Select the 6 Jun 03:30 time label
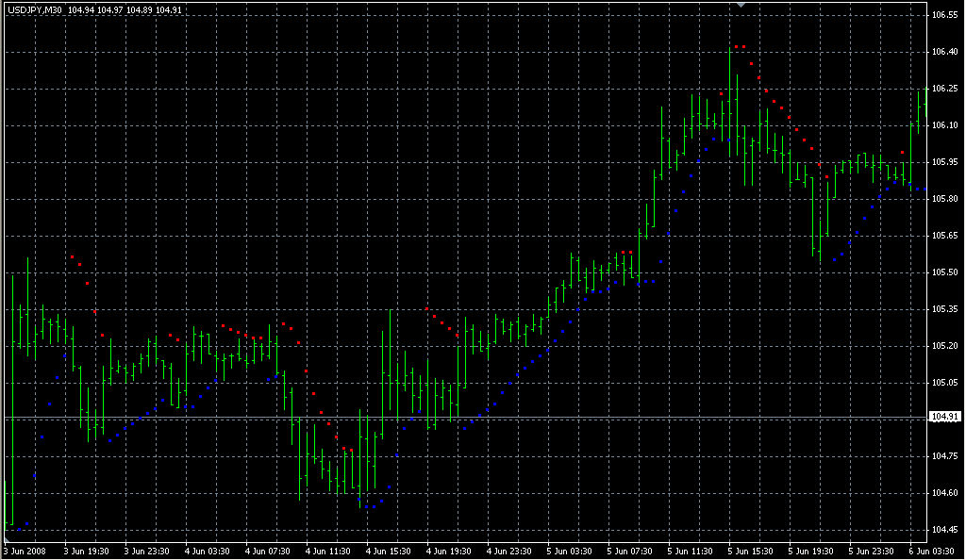The height and width of the screenshot is (560, 966). tap(932, 551)
